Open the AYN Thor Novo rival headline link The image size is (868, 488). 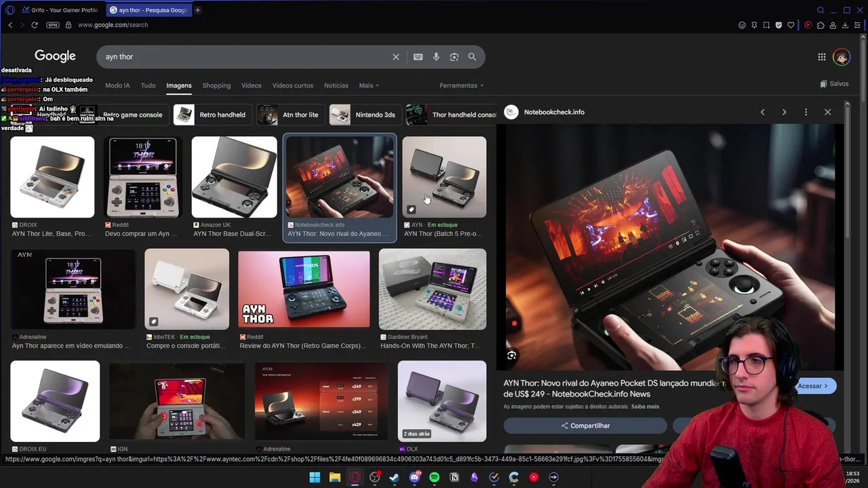pyautogui.click(x=614, y=388)
